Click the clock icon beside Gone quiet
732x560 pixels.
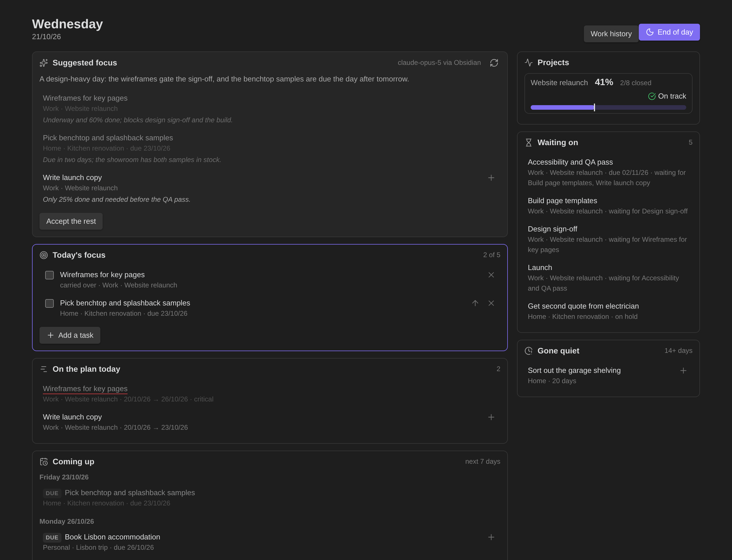pos(528,351)
